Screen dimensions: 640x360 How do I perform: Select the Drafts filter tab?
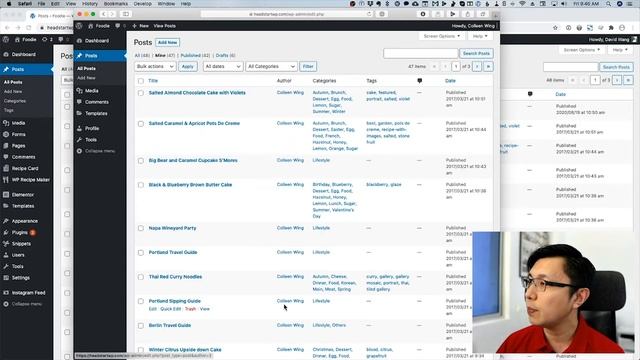click(x=225, y=56)
